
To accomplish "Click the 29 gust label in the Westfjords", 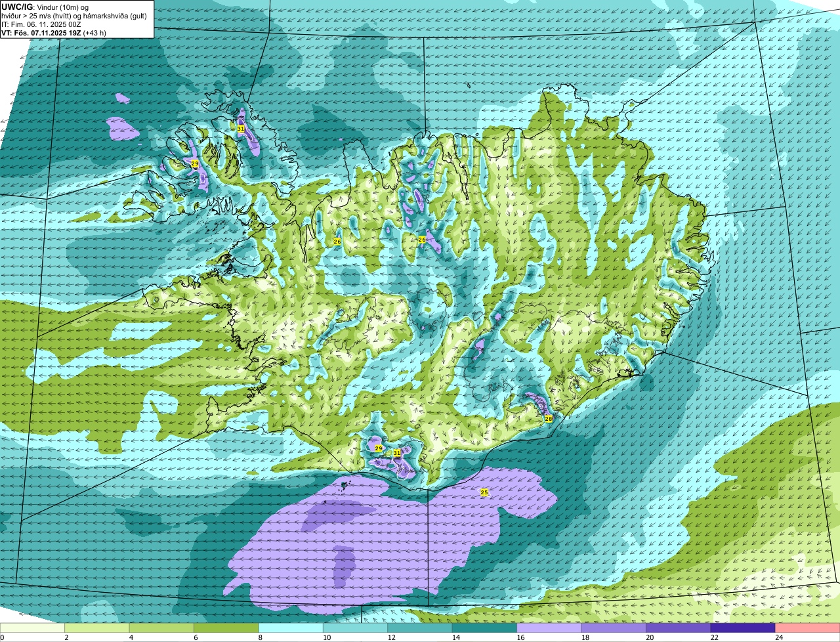I will pyautogui.click(x=195, y=163).
